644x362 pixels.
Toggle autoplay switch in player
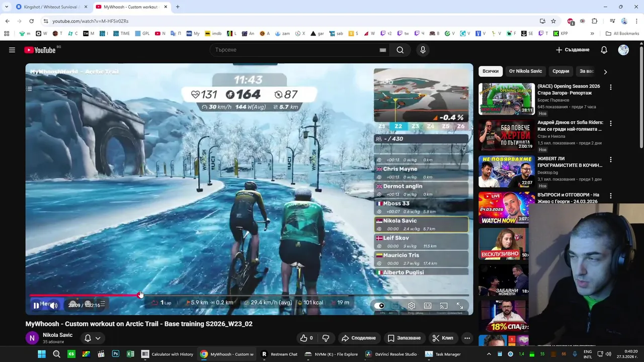tap(379, 306)
